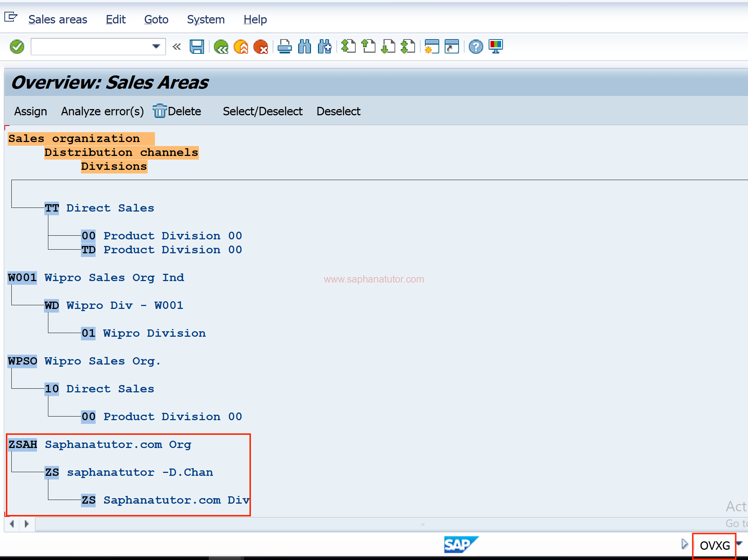Collapse command field double-chevron icon

(x=177, y=47)
